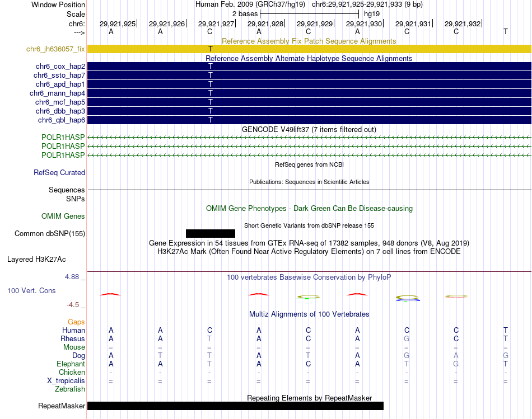Screen dimensions: 532x419
Task: Click the 2 bases scale label
Action: (x=245, y=14)
